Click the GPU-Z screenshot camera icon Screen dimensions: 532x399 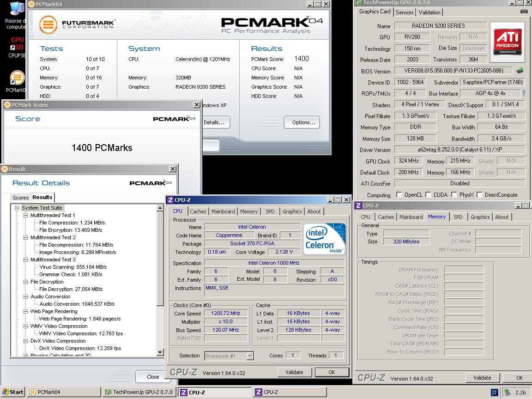(x=524, y=12)
